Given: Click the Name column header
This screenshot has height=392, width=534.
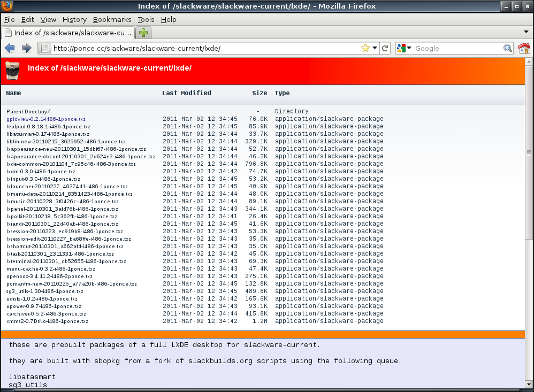Looking at the screenshot, I should click(13, 93).
